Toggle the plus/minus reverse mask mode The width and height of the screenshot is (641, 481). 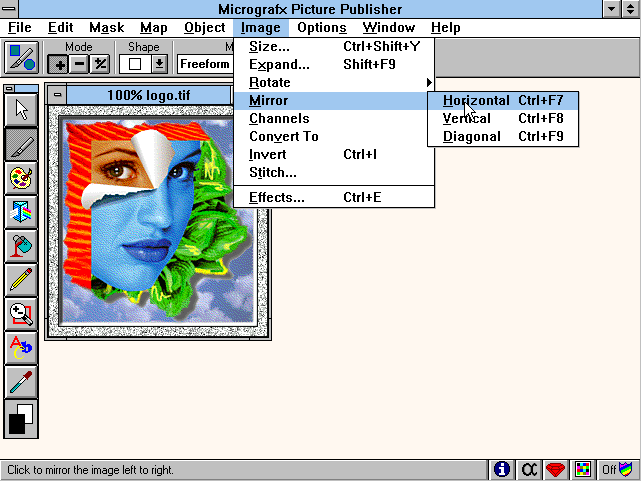(x=100, y=64)
